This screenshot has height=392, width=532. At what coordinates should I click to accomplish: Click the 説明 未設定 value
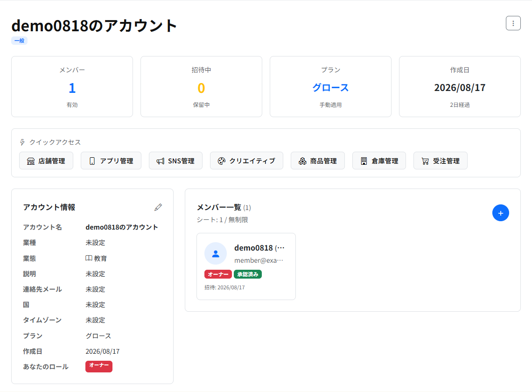pos(95,273)
